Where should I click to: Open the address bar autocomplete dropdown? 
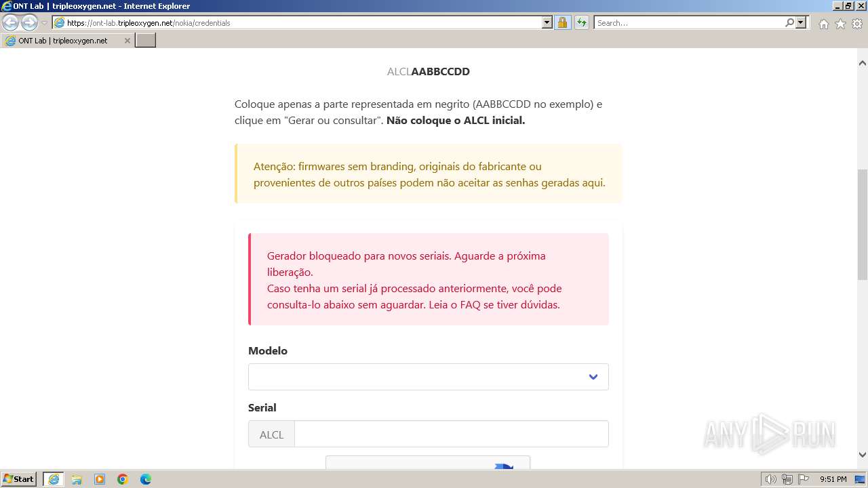point(547,23)
